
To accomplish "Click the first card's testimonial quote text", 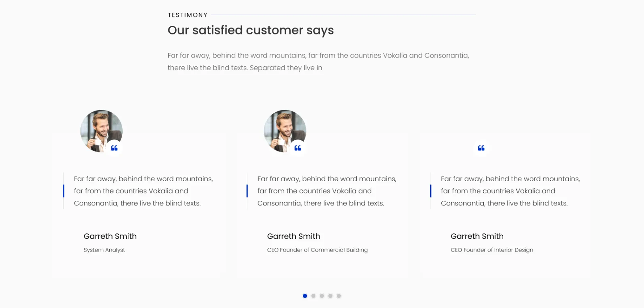I will click(144, 191).
